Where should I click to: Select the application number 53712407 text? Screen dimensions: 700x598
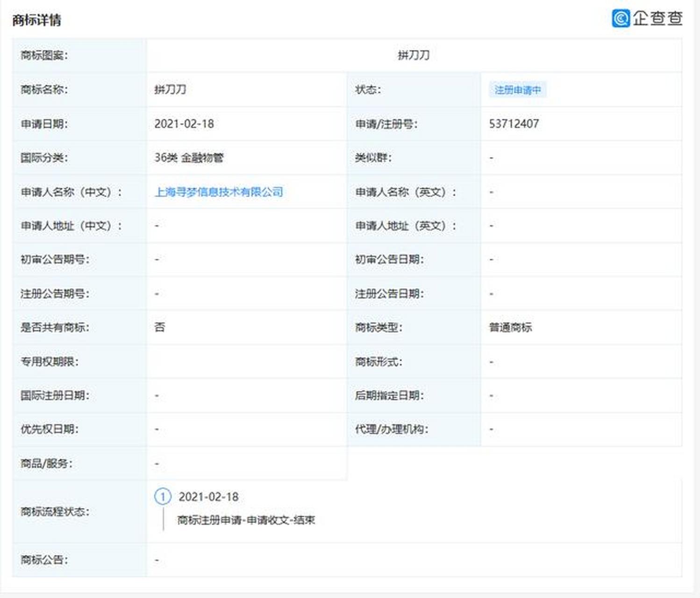click(514, 123)
